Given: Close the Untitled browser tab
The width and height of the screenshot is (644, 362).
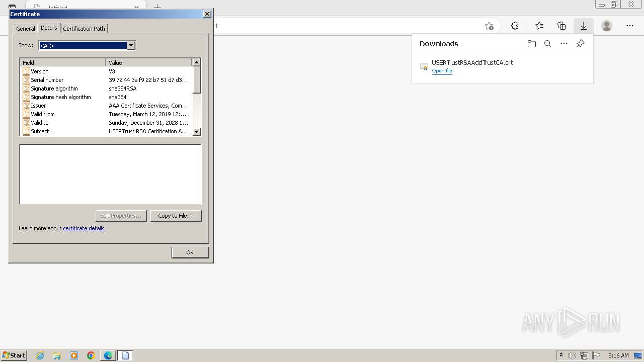Looking at the screenshot, I should [136, 7].
